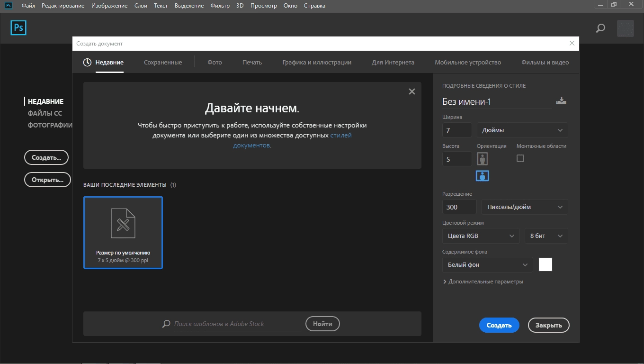Open the Окно menu

pyautogui.click(x=290, y=6)
